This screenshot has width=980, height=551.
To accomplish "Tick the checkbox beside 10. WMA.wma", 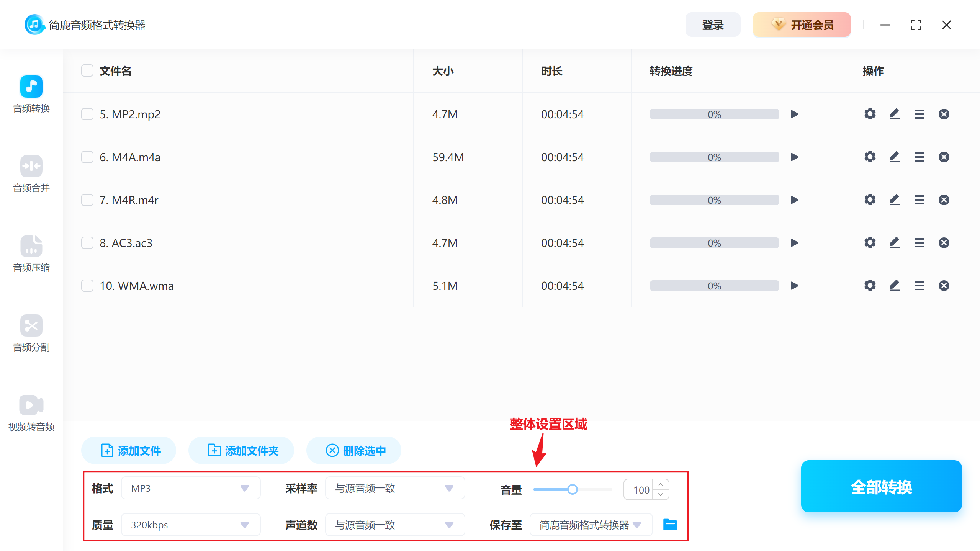I will (87, 285).
